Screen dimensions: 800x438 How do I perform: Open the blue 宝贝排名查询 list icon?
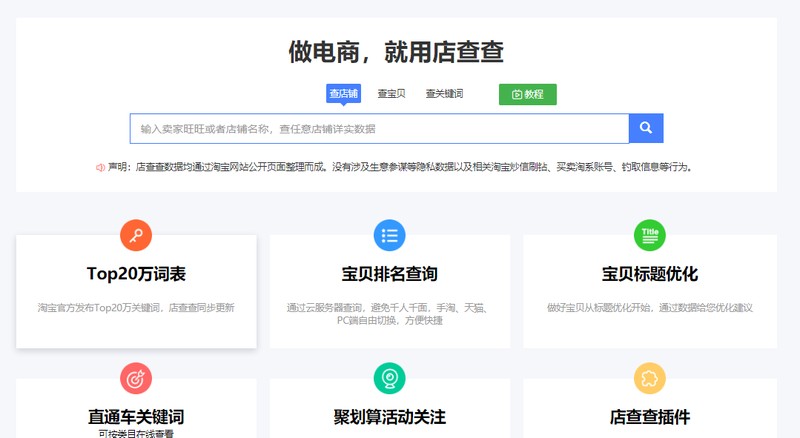coord(389,235)
